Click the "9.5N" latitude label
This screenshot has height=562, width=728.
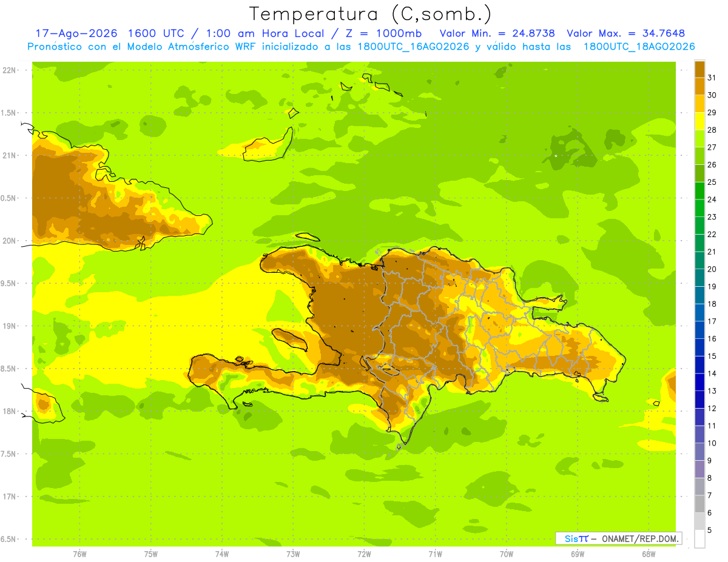pos(8,283)
